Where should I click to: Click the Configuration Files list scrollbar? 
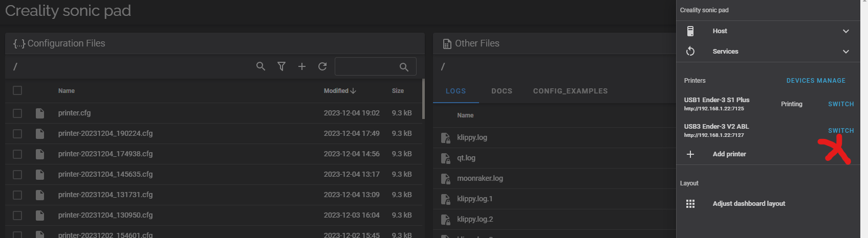pyautogui.click(x=423, y=99)
